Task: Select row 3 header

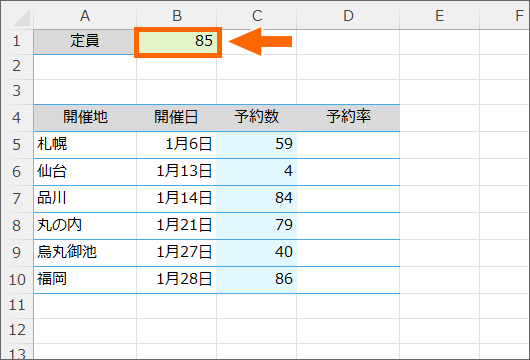Action: 17,92
